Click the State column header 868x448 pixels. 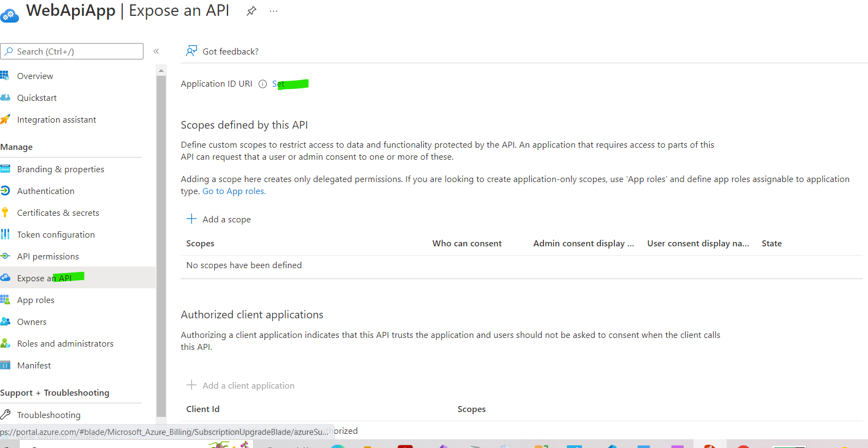771,244
